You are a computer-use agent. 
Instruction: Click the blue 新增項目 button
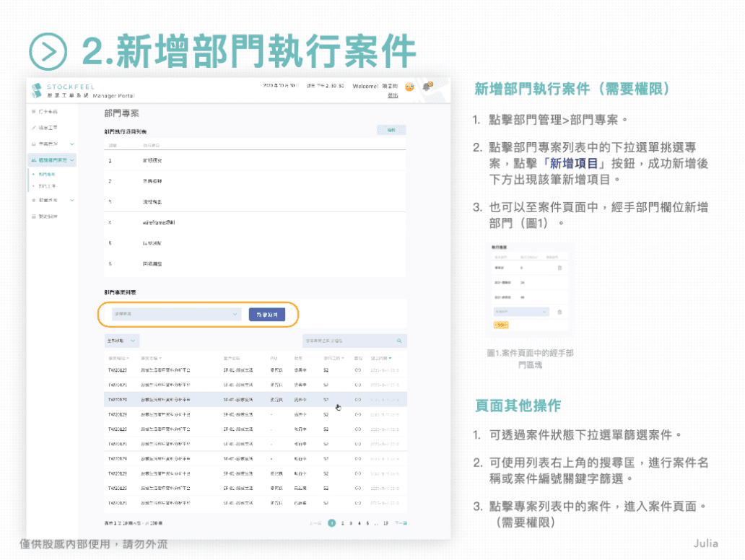[266, 315]
